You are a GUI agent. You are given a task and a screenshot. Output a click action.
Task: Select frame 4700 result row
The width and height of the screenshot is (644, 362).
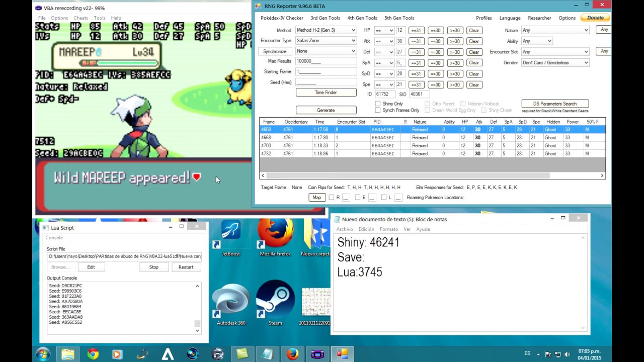coord(432,146)
